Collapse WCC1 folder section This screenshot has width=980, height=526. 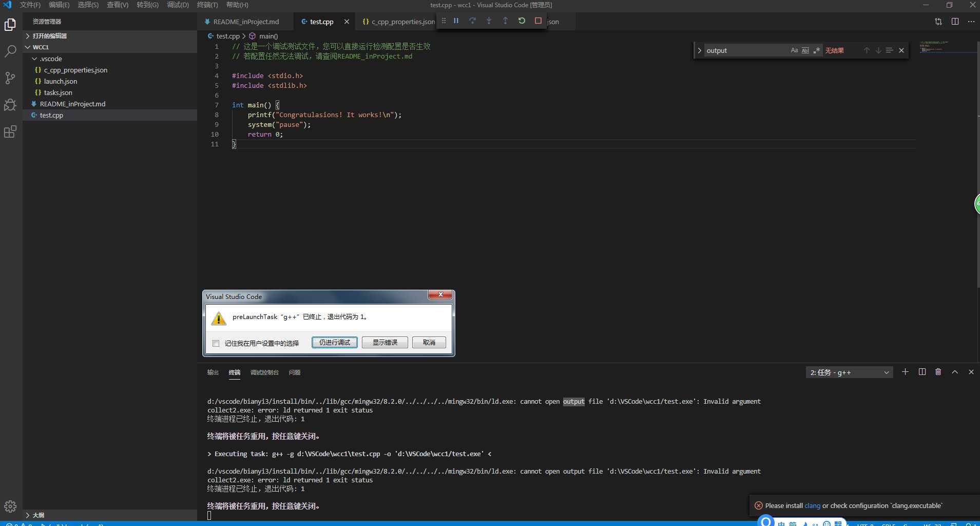(110, 47)
